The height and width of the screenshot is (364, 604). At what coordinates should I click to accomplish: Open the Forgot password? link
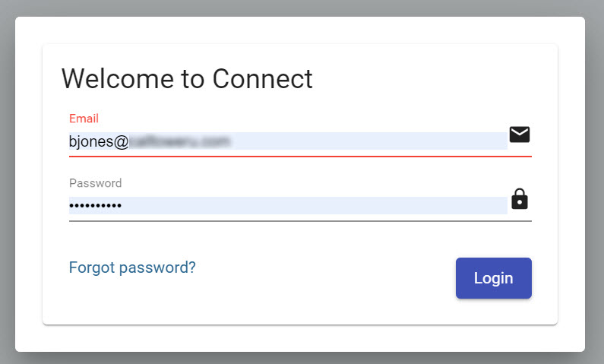(132, 267)
